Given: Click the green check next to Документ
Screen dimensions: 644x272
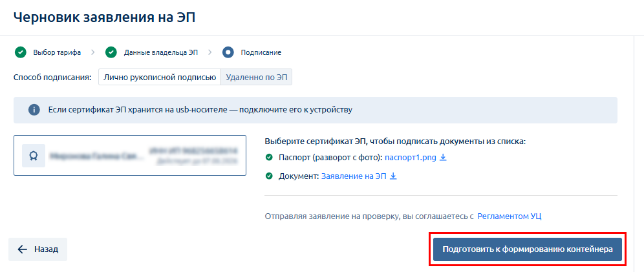Looking at the screenshot, I should [269, 176].
